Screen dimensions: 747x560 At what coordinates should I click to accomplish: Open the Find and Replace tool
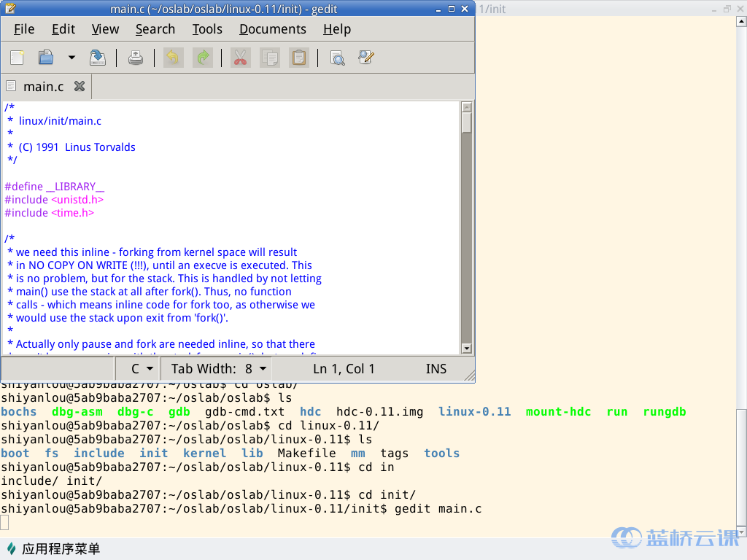click(366, 58)
